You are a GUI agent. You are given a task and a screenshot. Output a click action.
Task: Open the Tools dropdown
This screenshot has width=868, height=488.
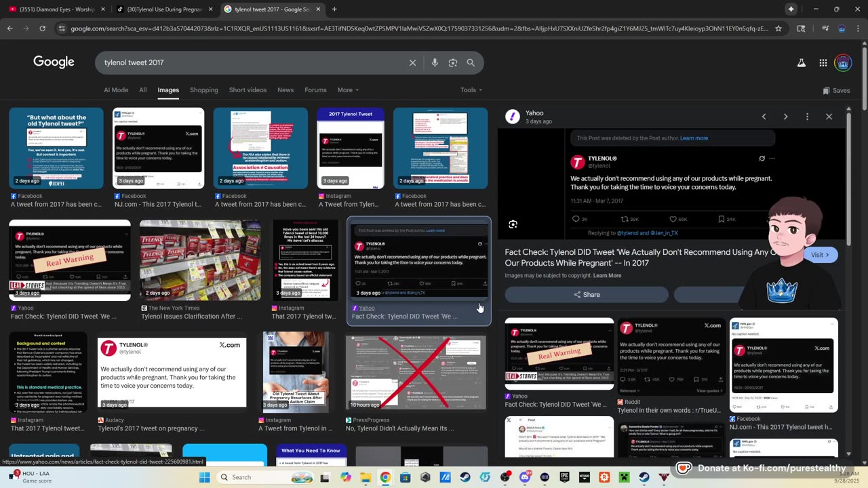tap(471, 90)
